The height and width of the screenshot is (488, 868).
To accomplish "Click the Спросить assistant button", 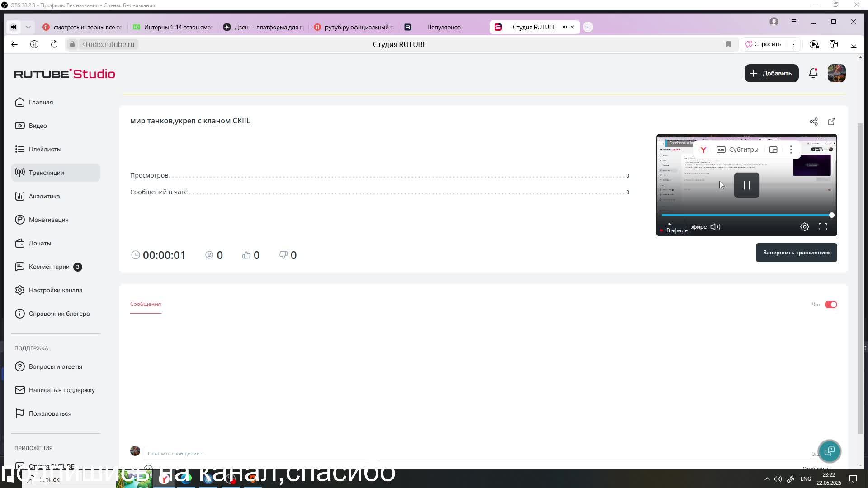I will tap(763, 44).
